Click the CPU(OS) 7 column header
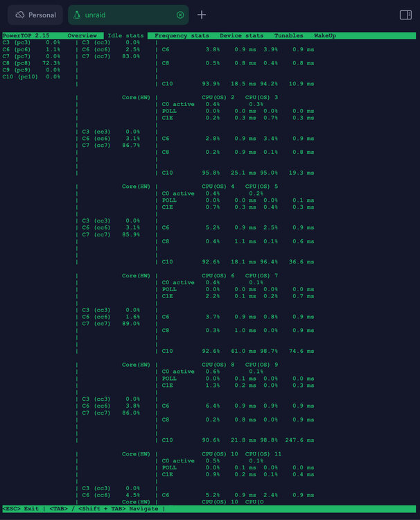 click(x=261, y=276)
